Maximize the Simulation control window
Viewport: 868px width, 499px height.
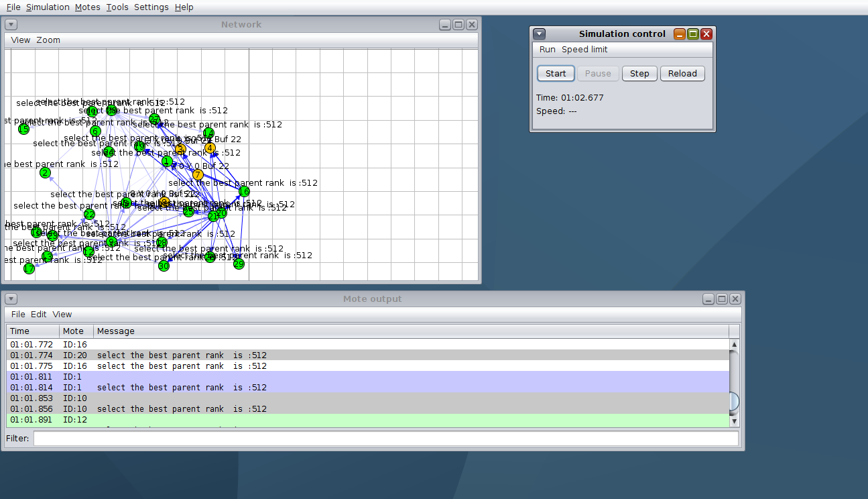point(693,34)
